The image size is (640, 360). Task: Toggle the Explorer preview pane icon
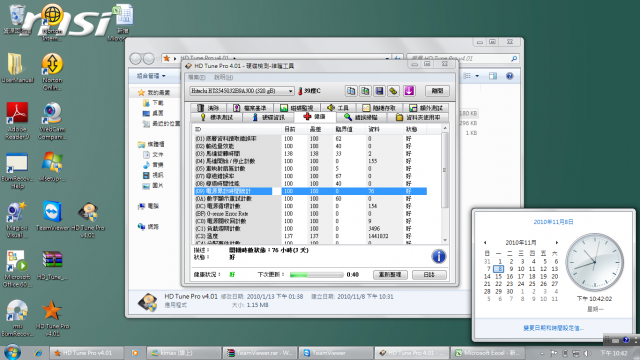[493, 76]
